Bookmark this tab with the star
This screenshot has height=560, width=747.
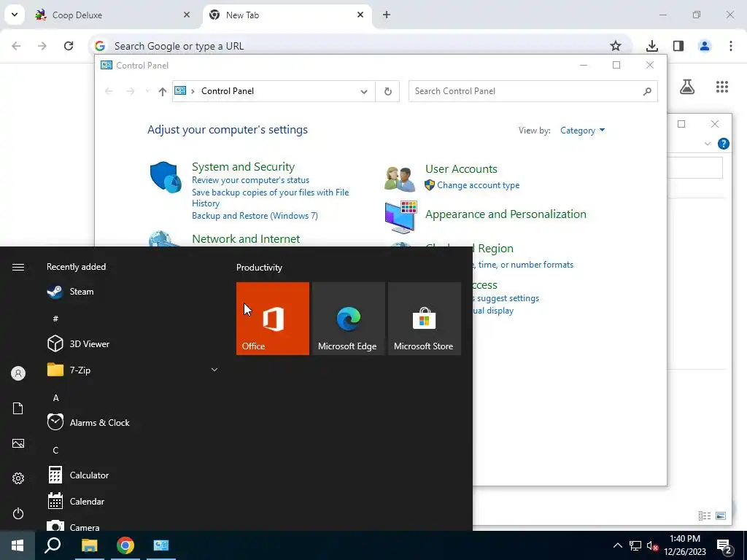616,46
